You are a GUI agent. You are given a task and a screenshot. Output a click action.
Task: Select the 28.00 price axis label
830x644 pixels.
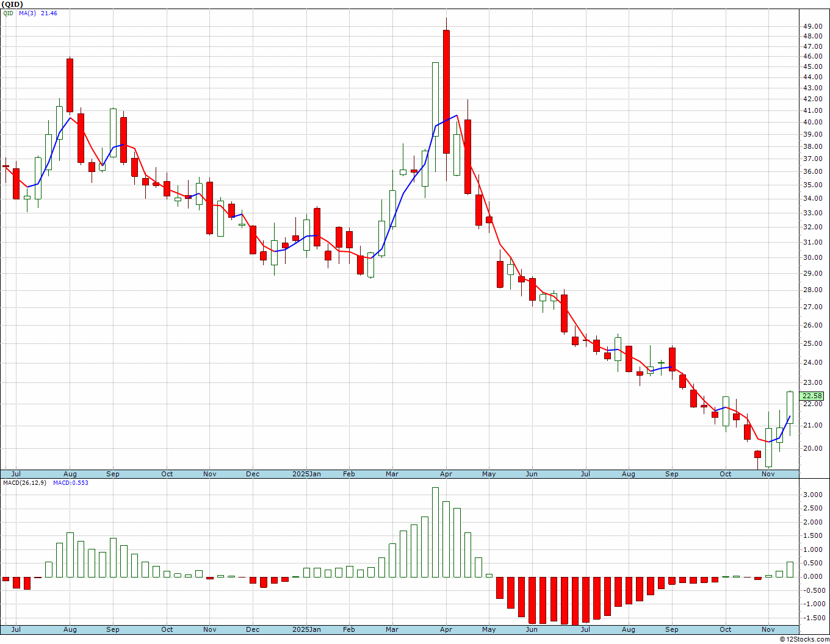pyautogui.click(x=812, y=290)
